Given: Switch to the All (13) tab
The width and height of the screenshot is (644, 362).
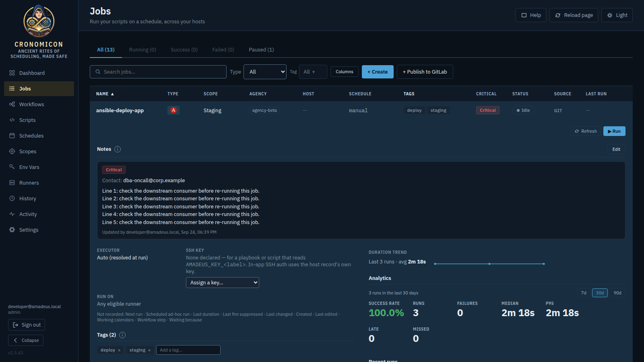Looking at the screenshot, I should click(106, 50).
